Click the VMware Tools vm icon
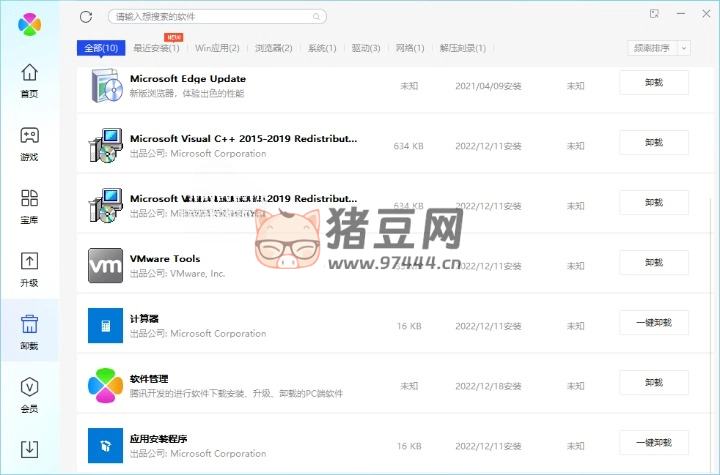This screenshot has height=475, width=720. pyautogui.click(x=106, y=266)
